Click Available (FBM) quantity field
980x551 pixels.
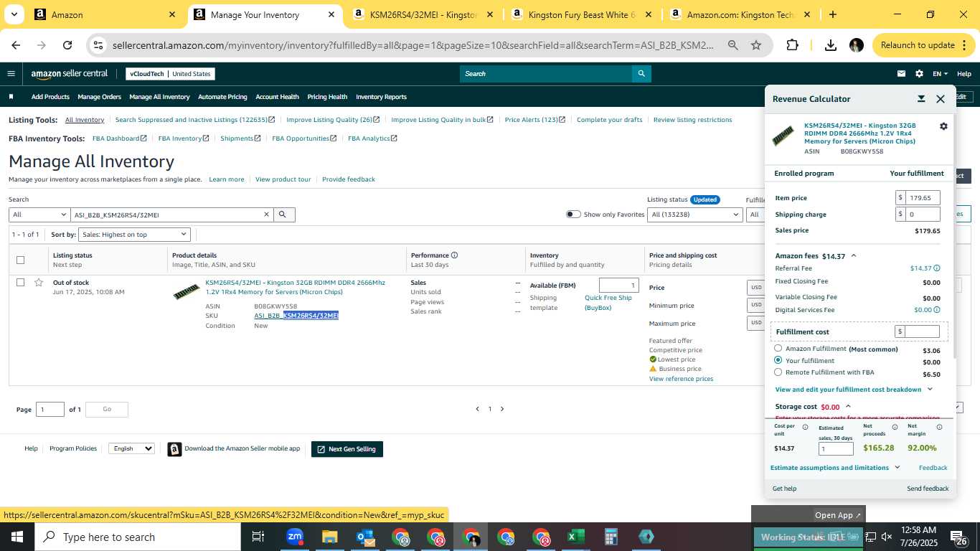618,285
